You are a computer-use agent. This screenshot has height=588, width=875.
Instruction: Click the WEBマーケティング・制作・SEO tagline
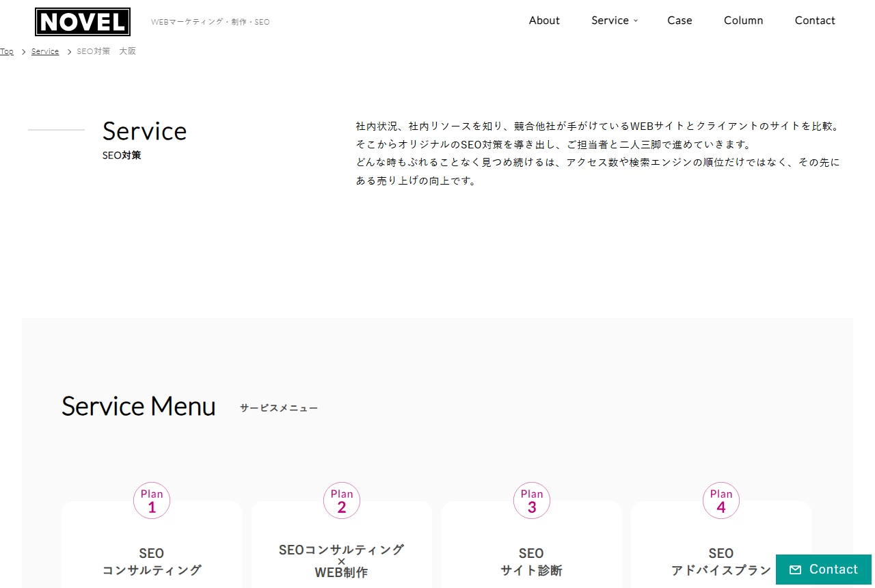211,22
